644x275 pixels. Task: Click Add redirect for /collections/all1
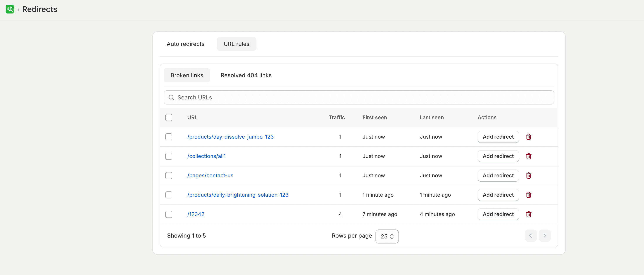pyautogui.click(x=498, y=156)
